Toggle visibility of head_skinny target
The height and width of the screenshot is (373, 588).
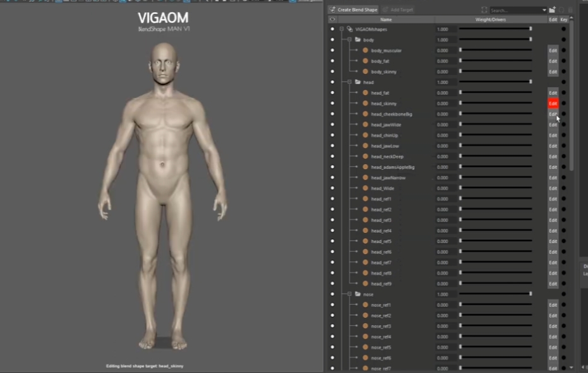coord(332,103)
